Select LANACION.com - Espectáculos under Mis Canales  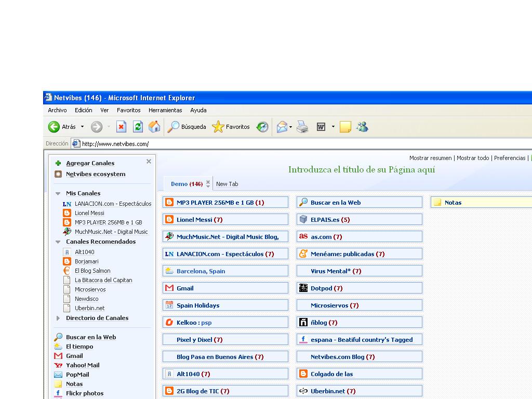click(113, 204)
